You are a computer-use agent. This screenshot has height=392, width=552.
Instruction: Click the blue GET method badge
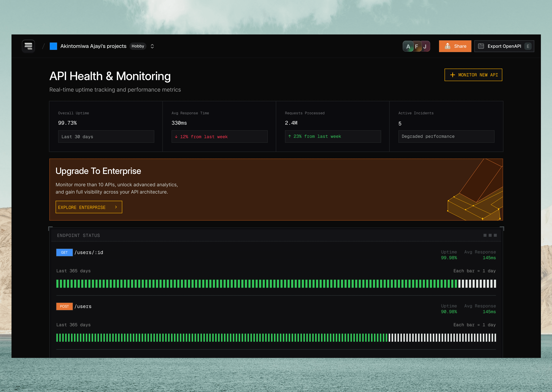(64, 252)
